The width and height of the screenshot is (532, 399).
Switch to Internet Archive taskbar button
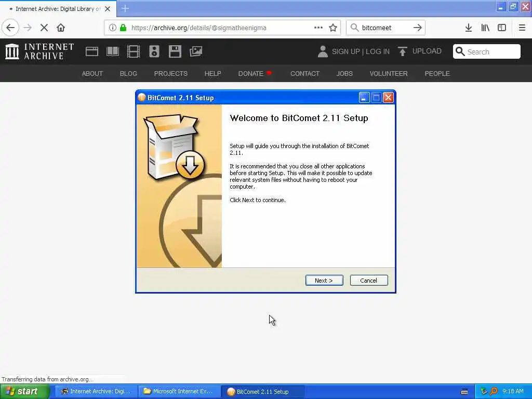[x=96, y=392]
